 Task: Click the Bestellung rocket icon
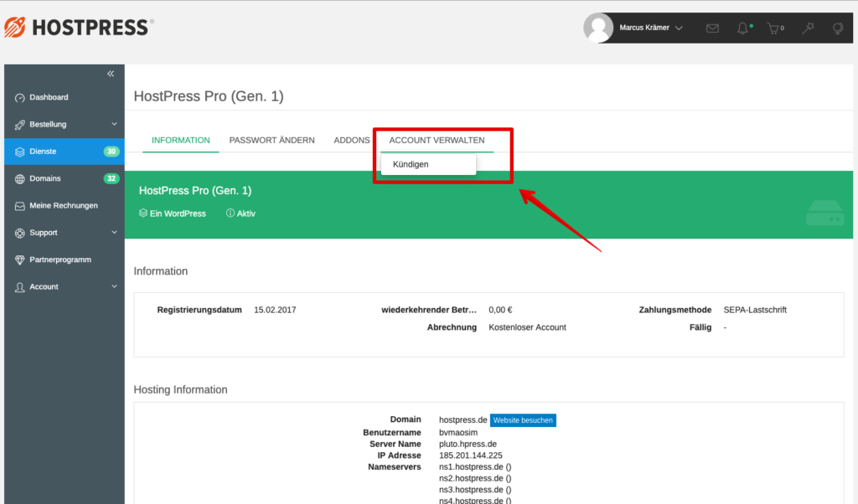tap(20, 125)
